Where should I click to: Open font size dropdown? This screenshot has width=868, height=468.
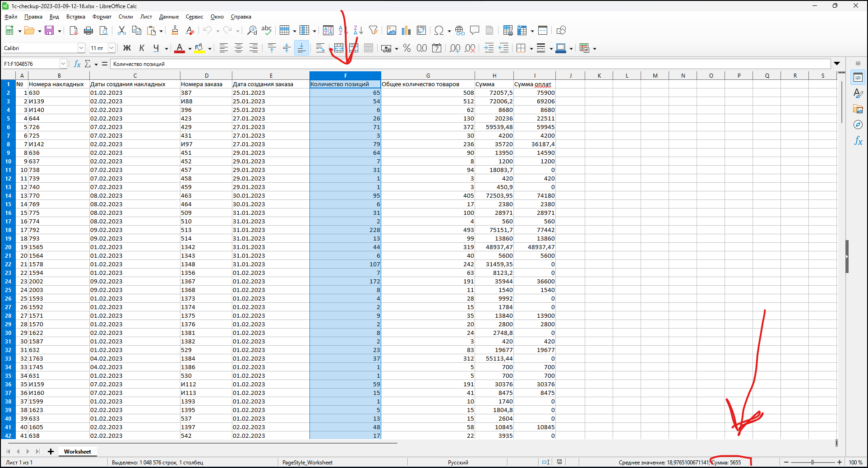(x=111, y=48)
